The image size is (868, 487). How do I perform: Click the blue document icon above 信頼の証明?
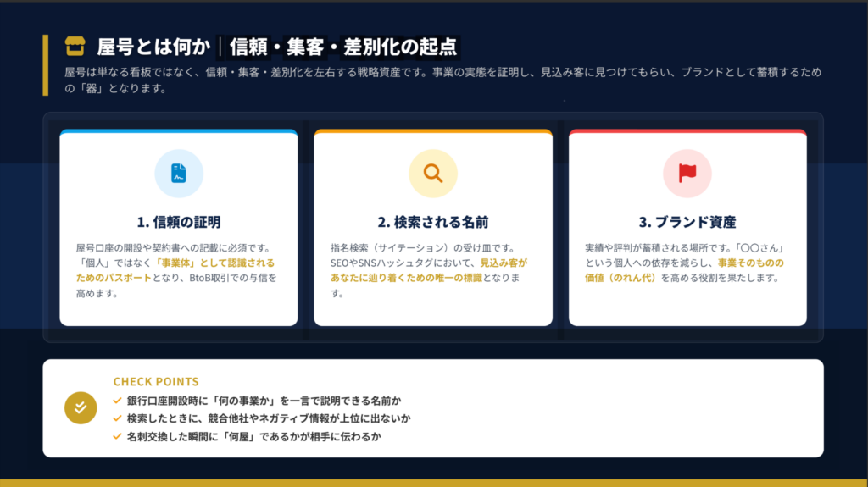click(x=179, y=174)
